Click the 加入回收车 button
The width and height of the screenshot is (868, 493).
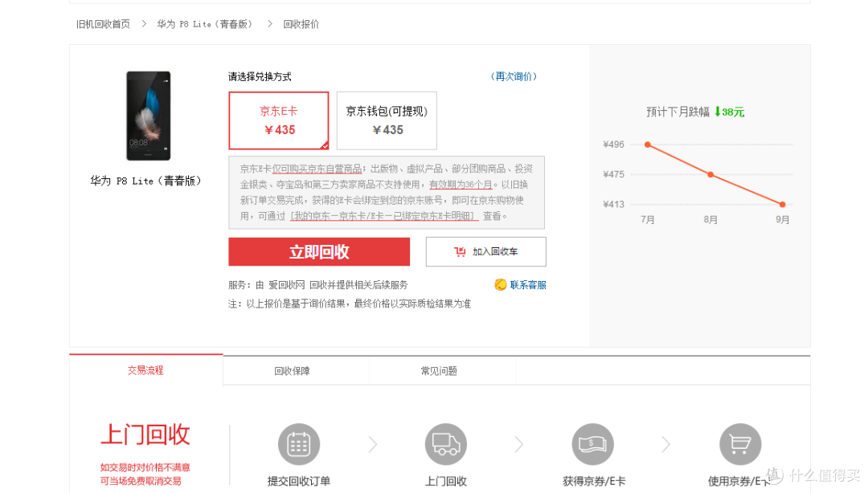click(485, 252)
